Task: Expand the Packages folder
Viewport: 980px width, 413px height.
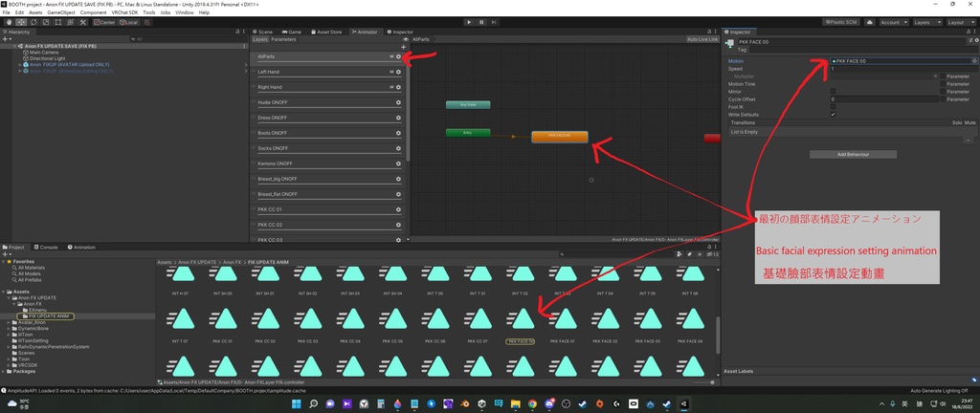Action: pyautogui.click(x=4, y=371)
